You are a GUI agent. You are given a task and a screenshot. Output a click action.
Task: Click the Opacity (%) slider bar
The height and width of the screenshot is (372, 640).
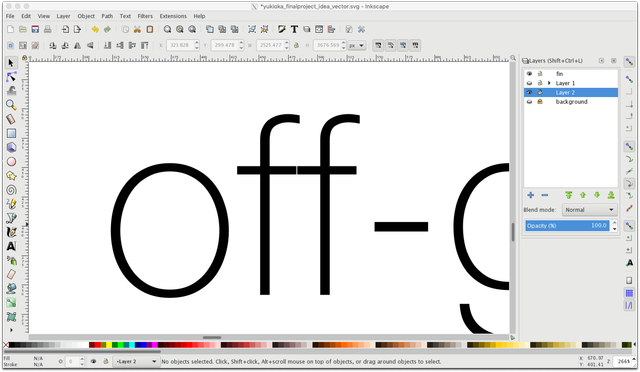pos(567,225)
